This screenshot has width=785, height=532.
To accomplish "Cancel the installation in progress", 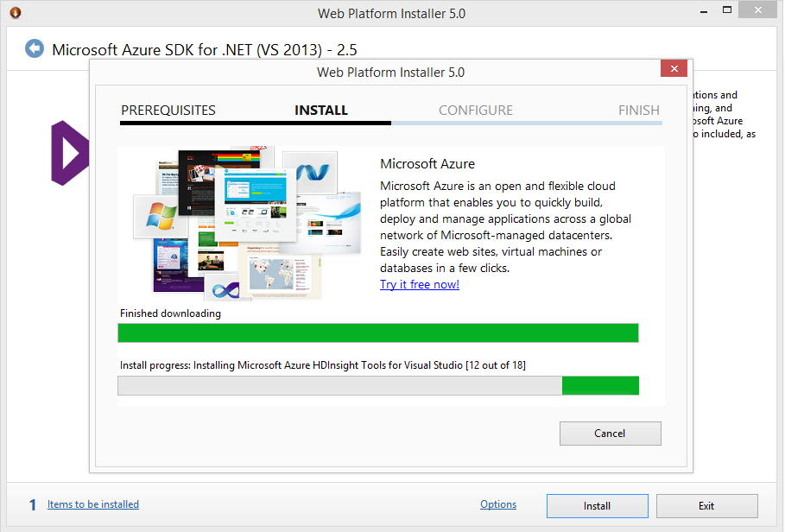I will click(x=611, y=434).
